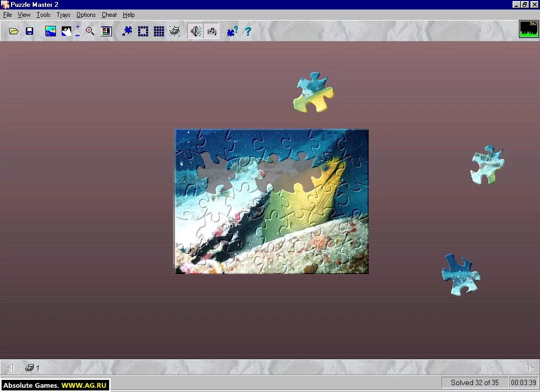Click the assembled eel puzzle picture
Image resolution: width=540 pixels, height=392 pixels.
point(272,201)
